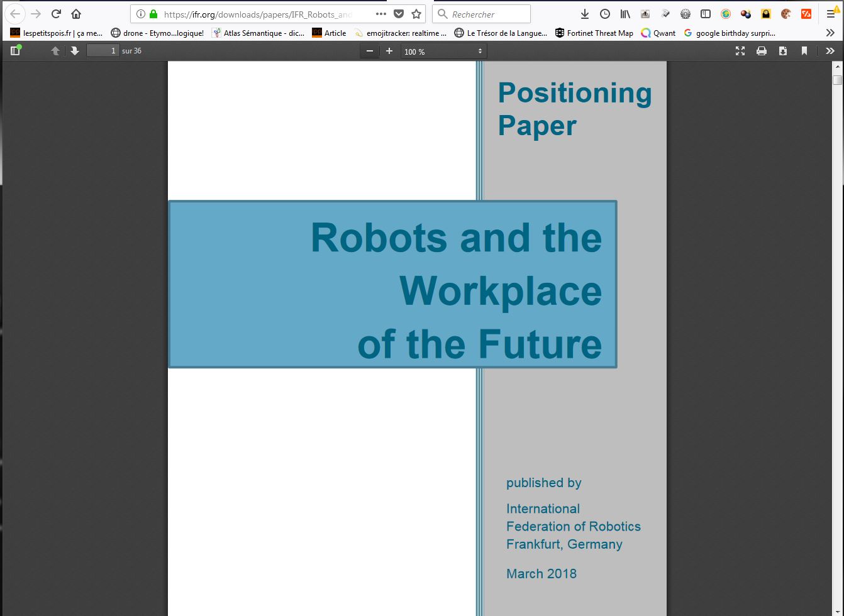Open lespetitspois.fr bookmark

[57, 33]
